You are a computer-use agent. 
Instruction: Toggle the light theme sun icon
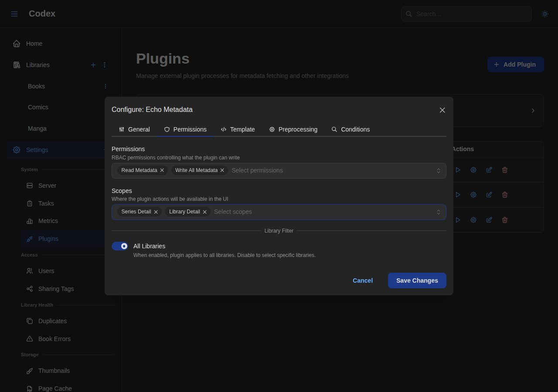point(544,14)
